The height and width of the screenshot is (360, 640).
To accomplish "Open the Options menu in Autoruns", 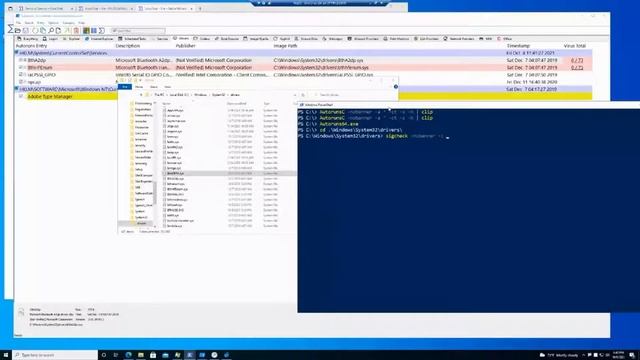I will pyautogui.click(x=53, y=23).
